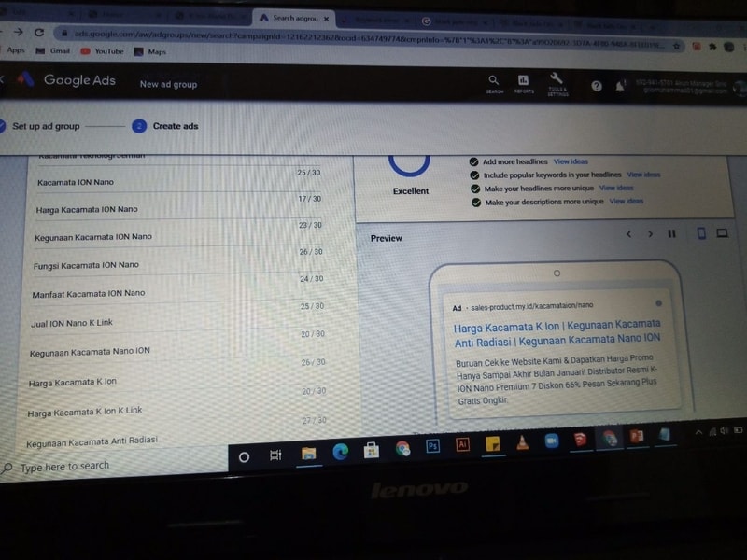Open VLC media player from taskbar
747x560 pixels.
pyautogui.click(x=522, y=443)
